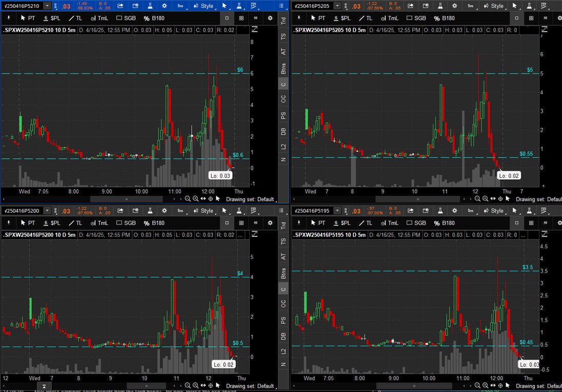Viewport: 562px width, 392px height.
Task: Open chart settings gear in P5210 toolbar
Action: pyautogui.click(x=164, y=6)
